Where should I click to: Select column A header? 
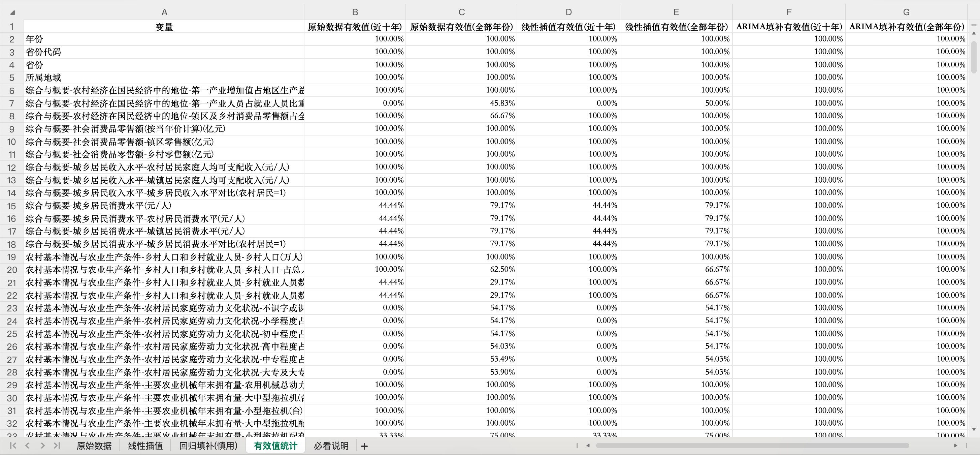click(x=164, y=12)
